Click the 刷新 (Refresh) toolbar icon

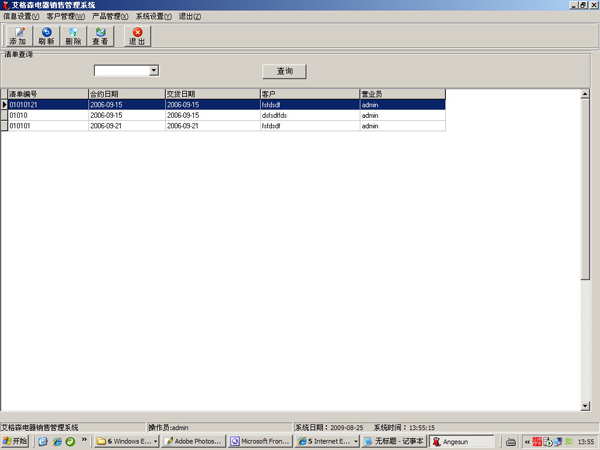(46, 36)
